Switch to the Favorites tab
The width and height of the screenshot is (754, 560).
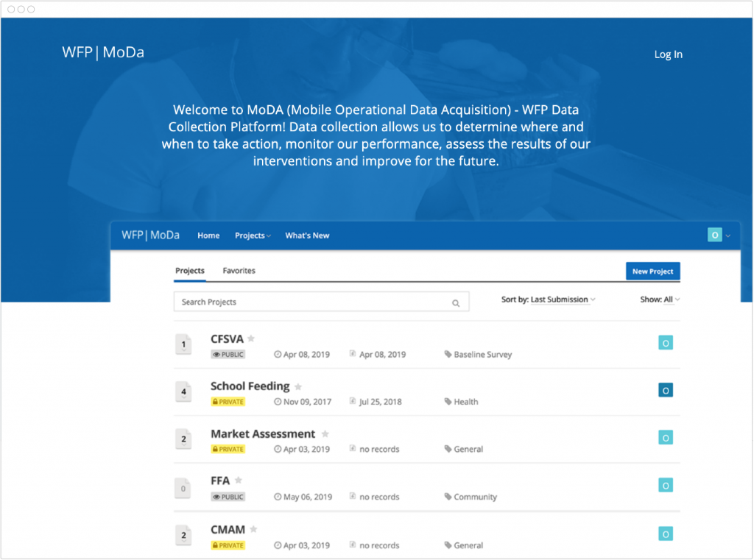pos(239,271)
